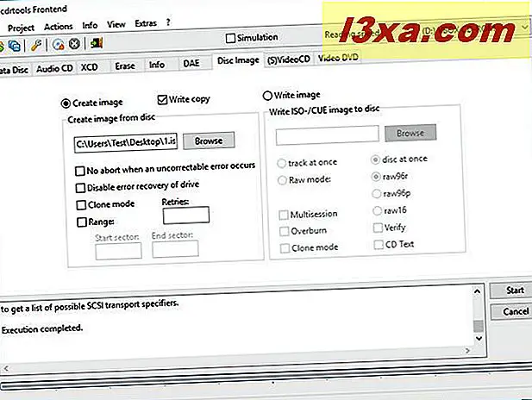
Task: Switch to the XCD tab
Action: [89, 67]
